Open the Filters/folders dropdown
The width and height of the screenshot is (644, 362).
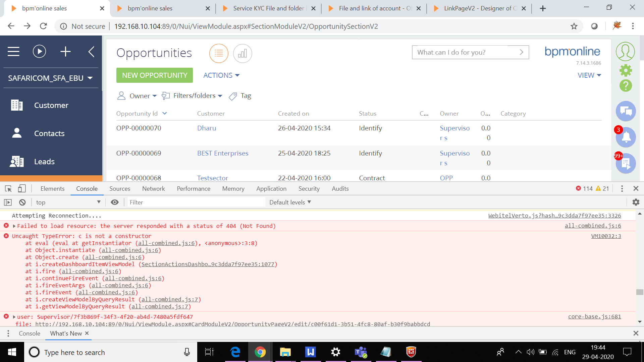tap(192, 96)
